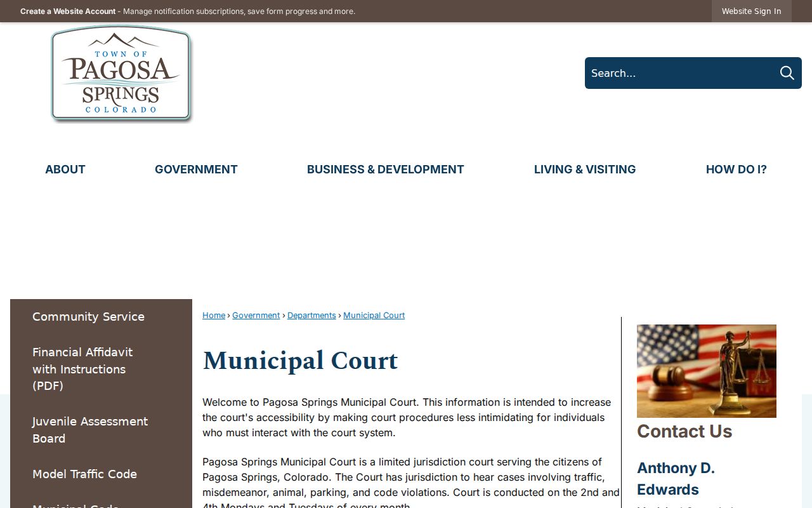Click Anthony D. Edwards contact name
The width and height of the screenshot is (812, 508).
pyautogui.click(x=676, y=479)
